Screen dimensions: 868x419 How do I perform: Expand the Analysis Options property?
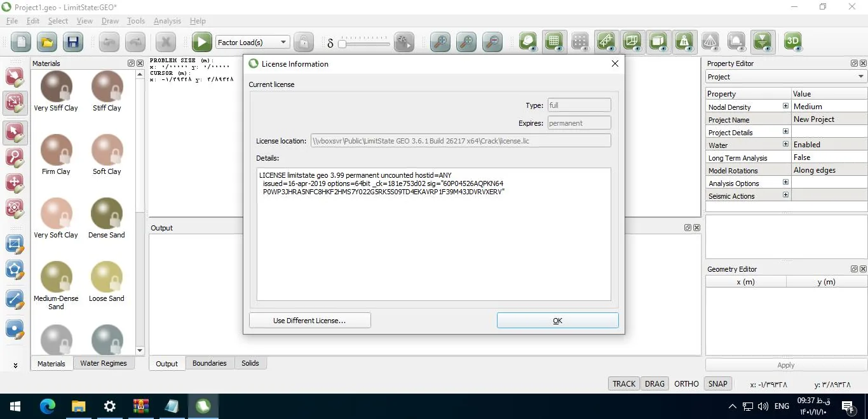[x=785, y=182]
